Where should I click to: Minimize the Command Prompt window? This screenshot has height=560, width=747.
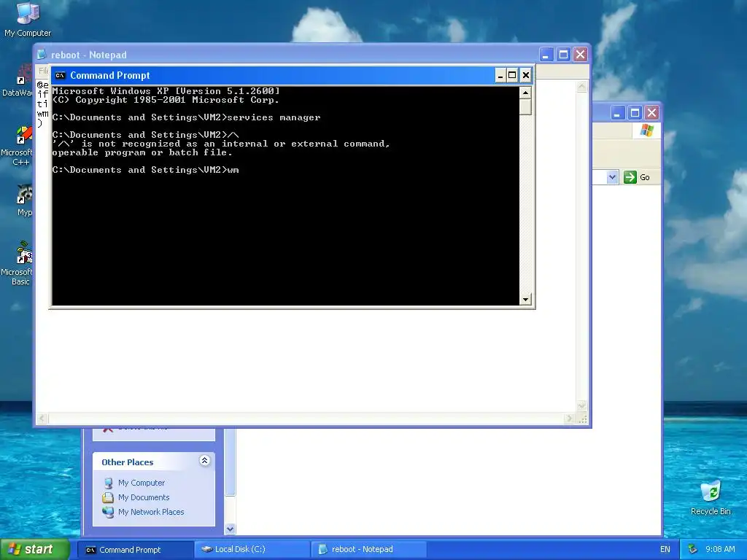coord(500,75)
